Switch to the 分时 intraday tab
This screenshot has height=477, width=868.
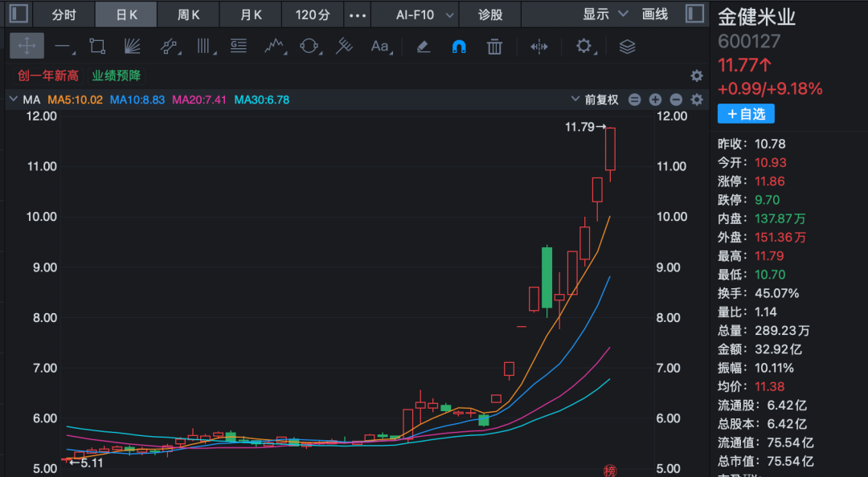(x=63, y=14)
